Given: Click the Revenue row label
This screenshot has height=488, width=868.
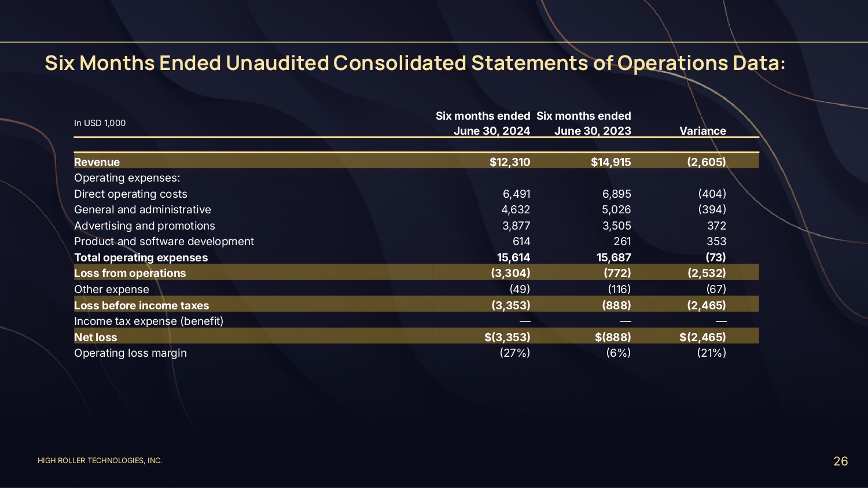Looking at the screenshot, I should tap(97, 162).
